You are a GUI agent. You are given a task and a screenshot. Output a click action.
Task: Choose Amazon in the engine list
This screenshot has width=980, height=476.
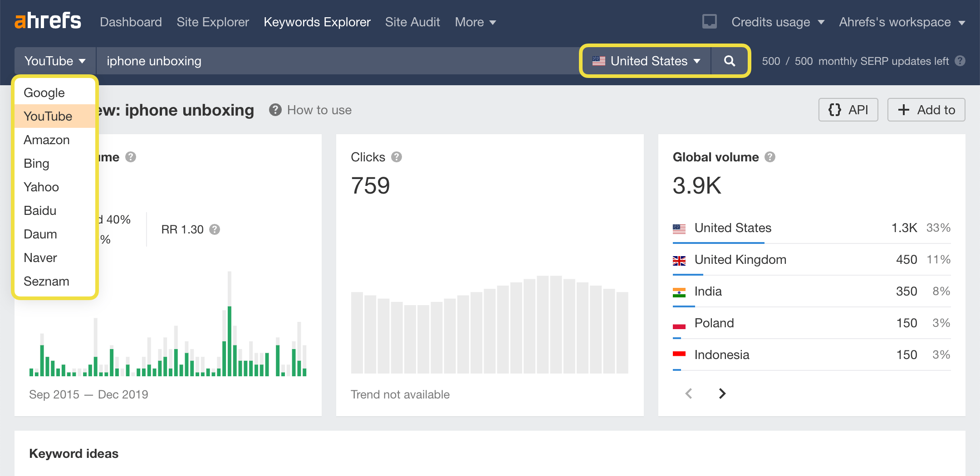[46, 140]
